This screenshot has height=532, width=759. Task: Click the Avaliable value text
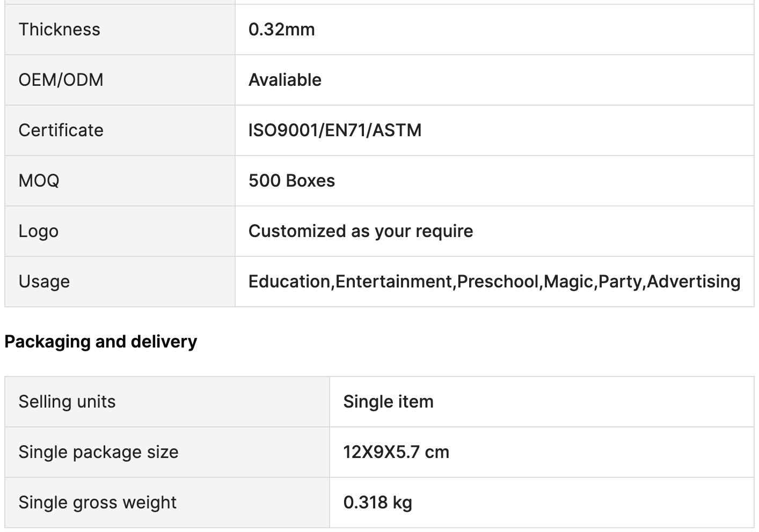pyautogui.click(x=284, y=80)
